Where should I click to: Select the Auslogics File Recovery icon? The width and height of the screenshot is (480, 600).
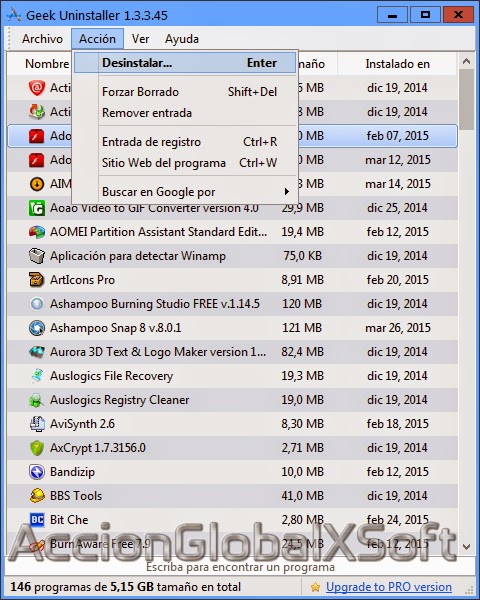pos(37,376)
